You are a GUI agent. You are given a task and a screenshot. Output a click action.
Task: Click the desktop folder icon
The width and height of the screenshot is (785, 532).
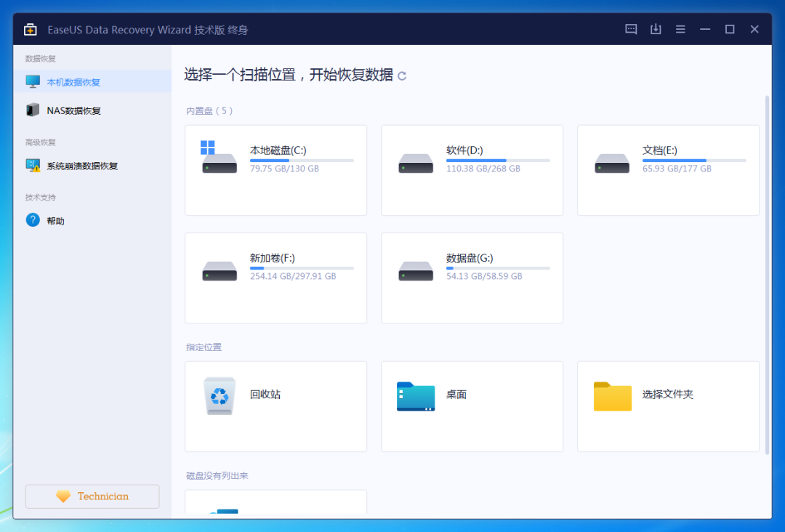point(416,396)
